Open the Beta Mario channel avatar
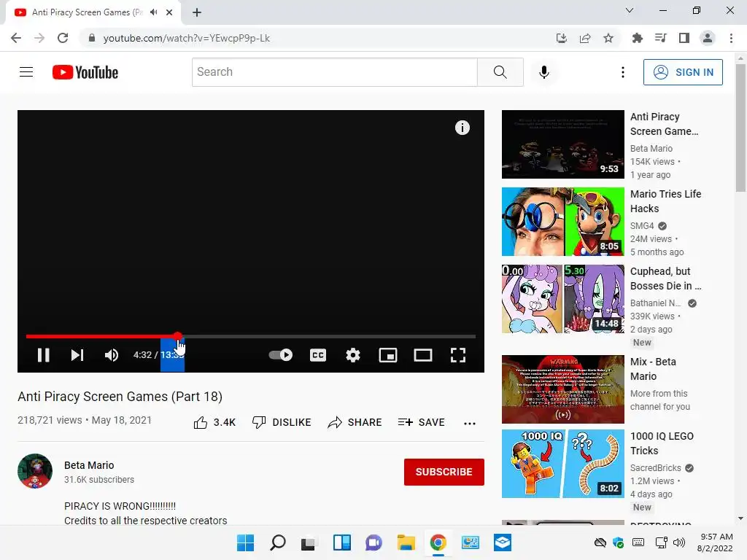Screen dimensions: 747x560 [35, 471]
